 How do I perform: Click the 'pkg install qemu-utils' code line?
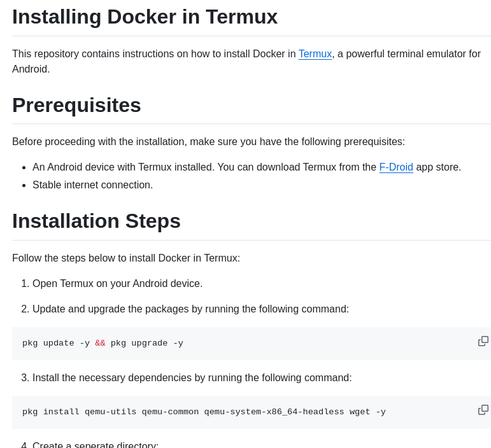[204, 412]
